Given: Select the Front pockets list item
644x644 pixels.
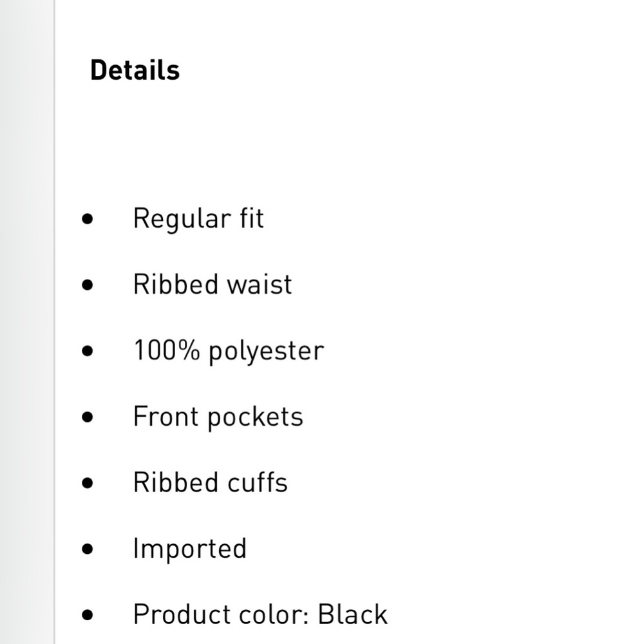Looking at the screenshot, I should click(x=218, y=417).
